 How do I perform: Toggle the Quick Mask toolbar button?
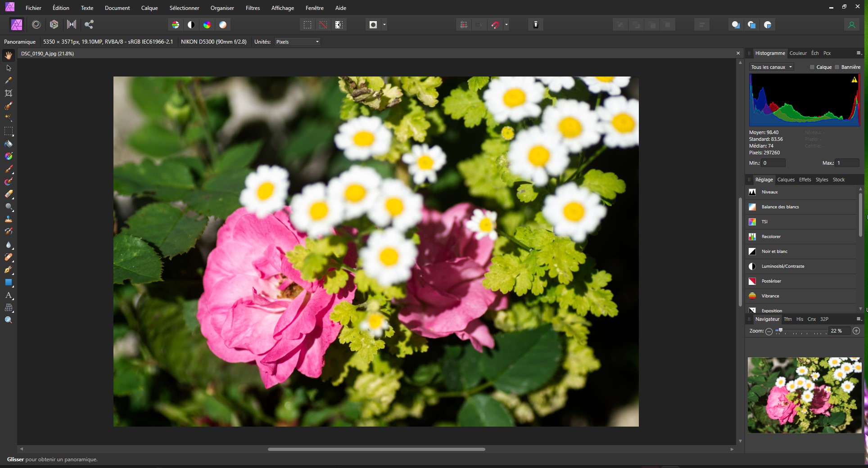pos(373,25)
